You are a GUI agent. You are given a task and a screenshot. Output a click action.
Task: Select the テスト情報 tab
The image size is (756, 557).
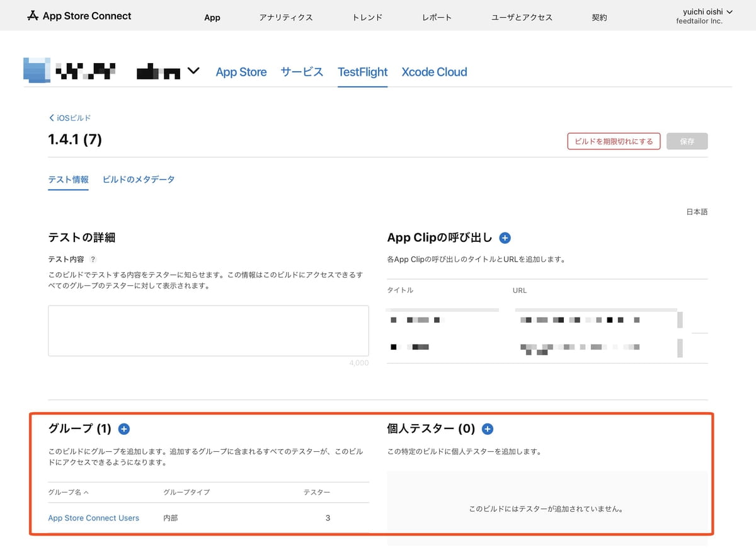coord(68,180)
